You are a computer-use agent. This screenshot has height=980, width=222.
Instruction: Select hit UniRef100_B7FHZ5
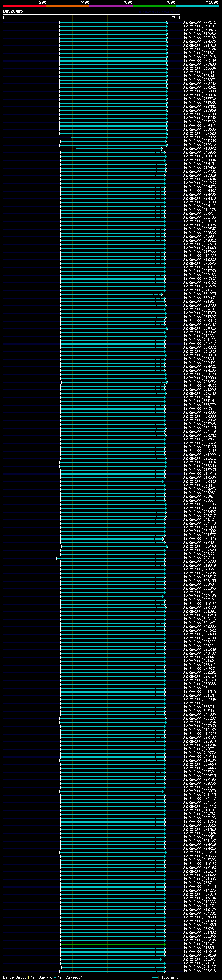199,539
